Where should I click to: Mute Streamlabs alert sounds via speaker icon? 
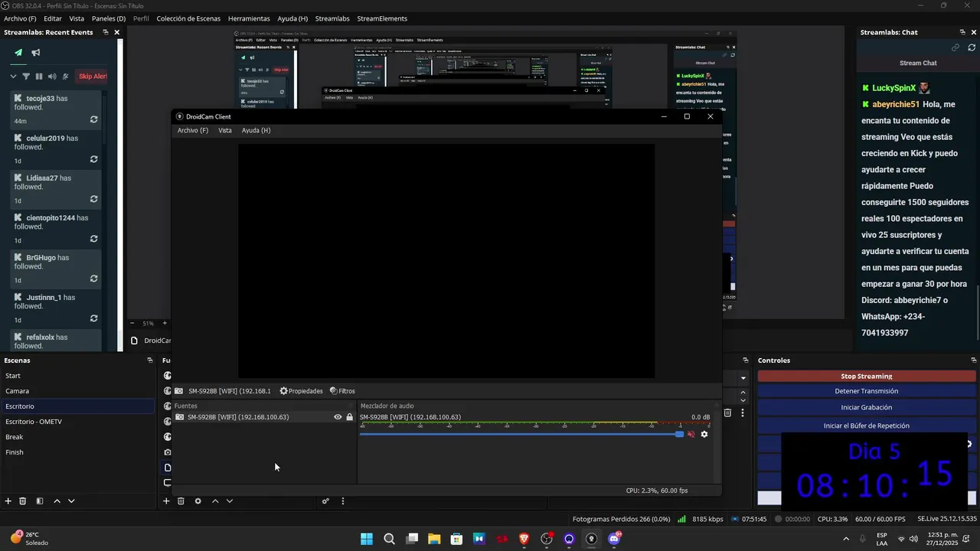[x=52, y=77]
